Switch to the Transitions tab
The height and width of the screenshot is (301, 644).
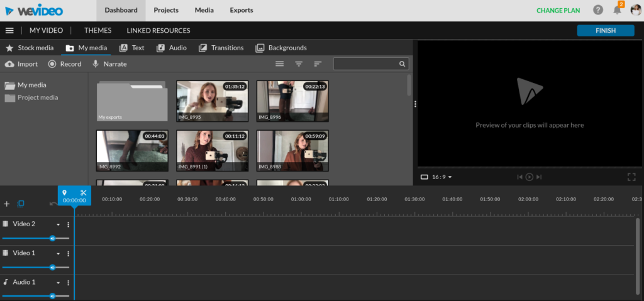point(221,48)
